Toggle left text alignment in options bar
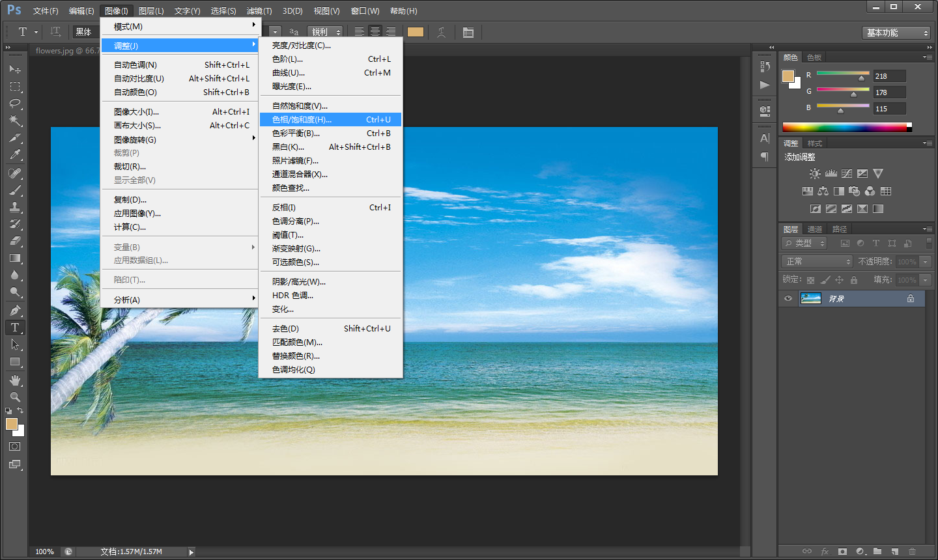 (x=360, y=32)
